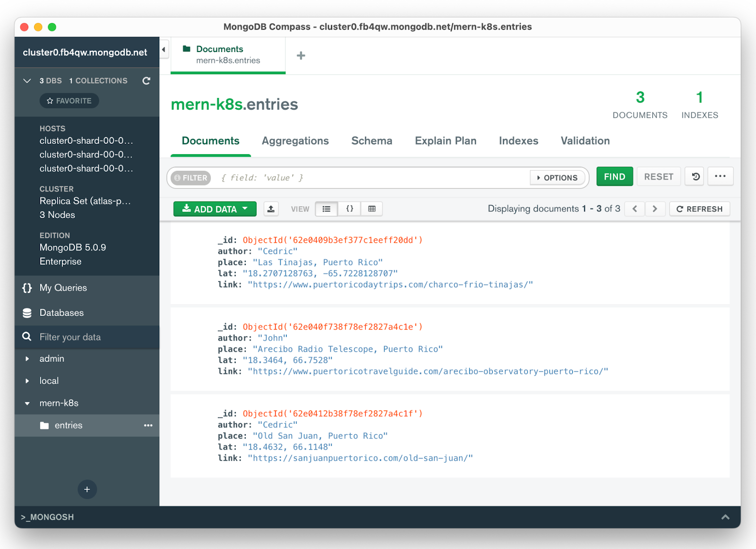Switch to the Schema tab
The height and width of the screenshot is (549, 756).
coord(371,140)
